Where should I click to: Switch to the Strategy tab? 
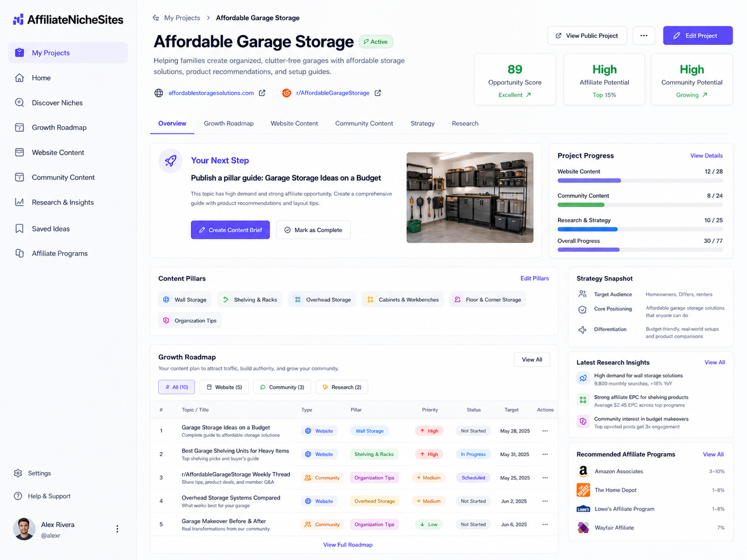tap(423, 124)
